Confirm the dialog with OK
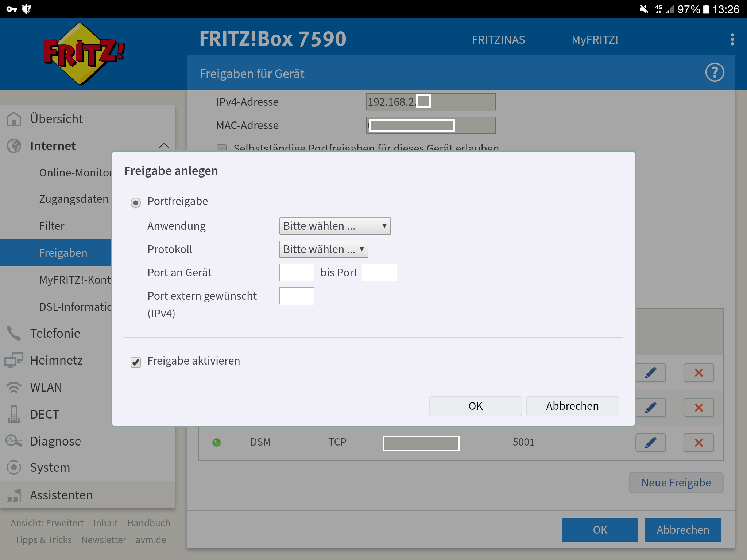Image resolution: width=747 pixels, height=560 pixels. coord(475,406)
